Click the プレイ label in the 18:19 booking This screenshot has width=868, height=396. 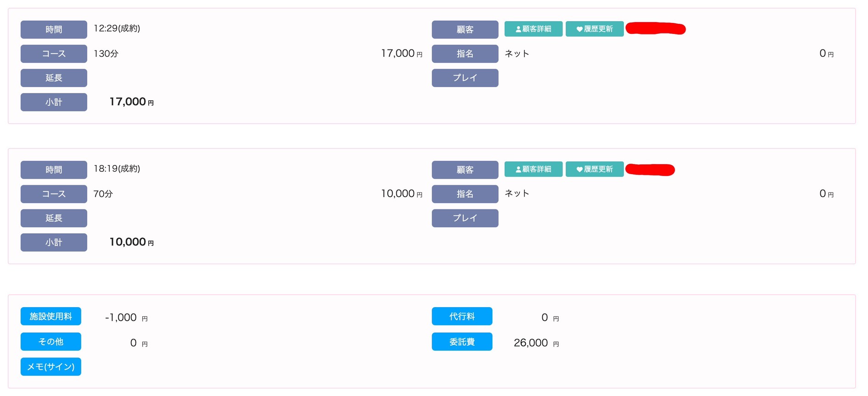(465, 218)
